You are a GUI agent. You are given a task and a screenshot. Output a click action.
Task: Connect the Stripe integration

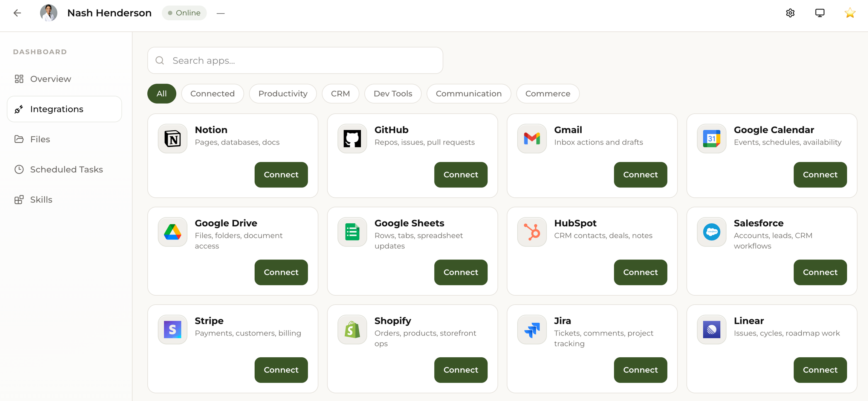tap(281, 370)
